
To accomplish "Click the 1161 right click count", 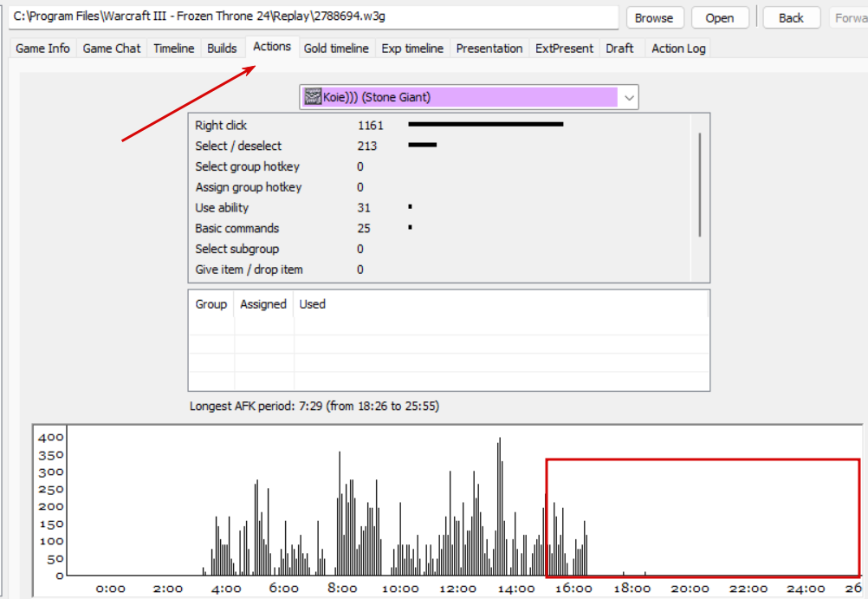I will (x=371, y=125).
